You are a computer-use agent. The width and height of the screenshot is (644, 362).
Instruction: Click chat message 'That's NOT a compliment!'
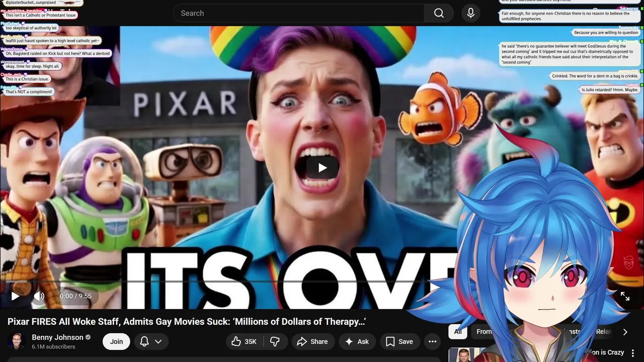pyautogui.click(x=29, y=92)
